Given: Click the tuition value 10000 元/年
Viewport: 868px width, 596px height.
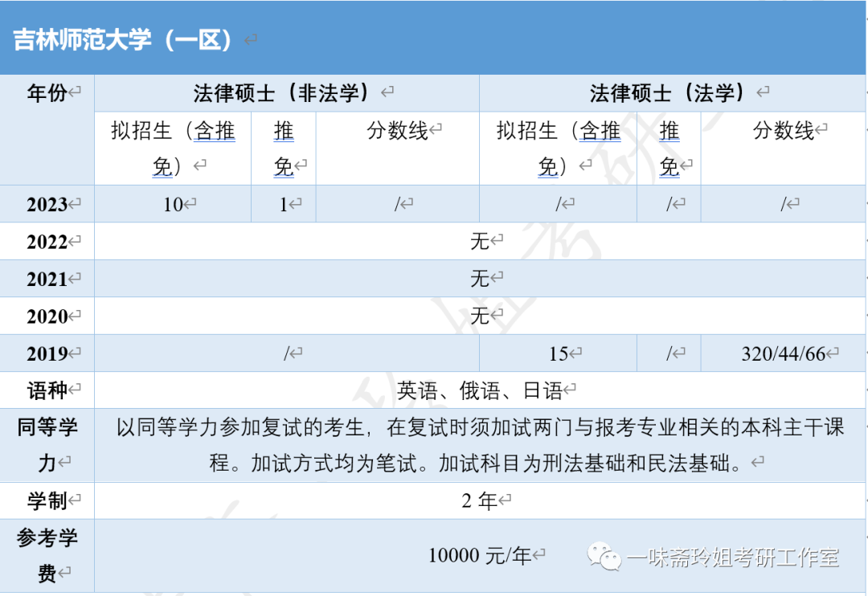Looking at the screenshot, I should pyautogui.click(x=480, y=555).
